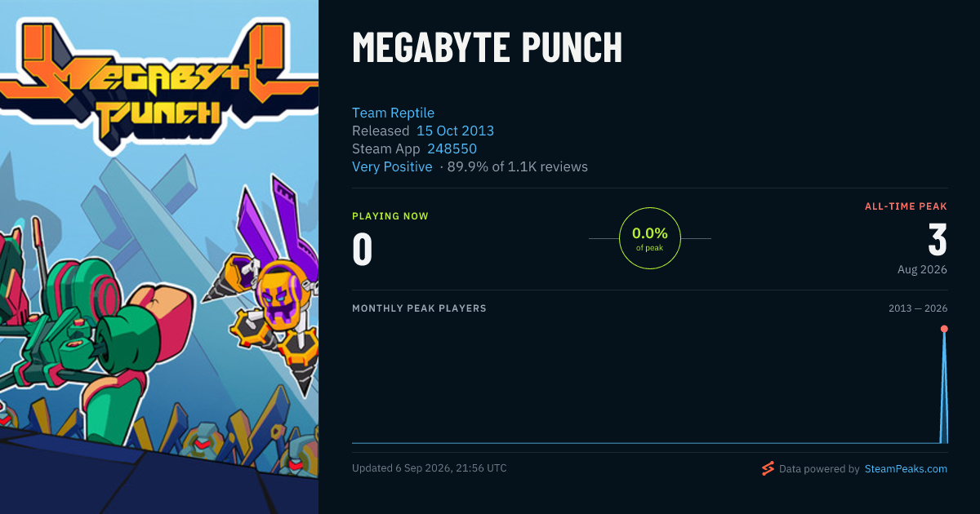Viewport: 980px width, 514px height.
Task: Open the SteamPeaks.com link
Action: (906, 469)
